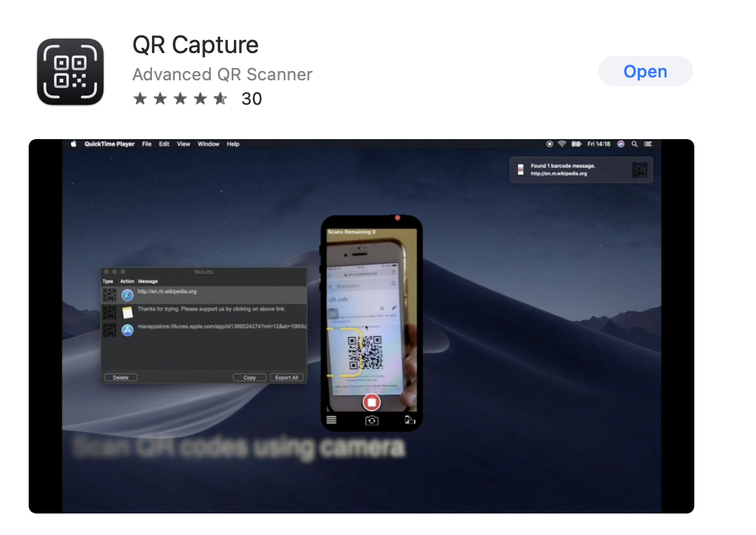
Task: Click the import file icon on phone
Action: click(410, 420)
